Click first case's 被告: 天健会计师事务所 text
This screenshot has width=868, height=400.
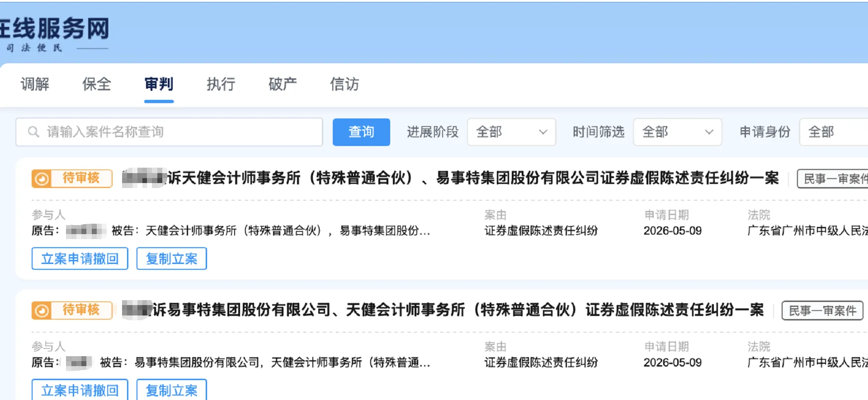coord(271,231)
